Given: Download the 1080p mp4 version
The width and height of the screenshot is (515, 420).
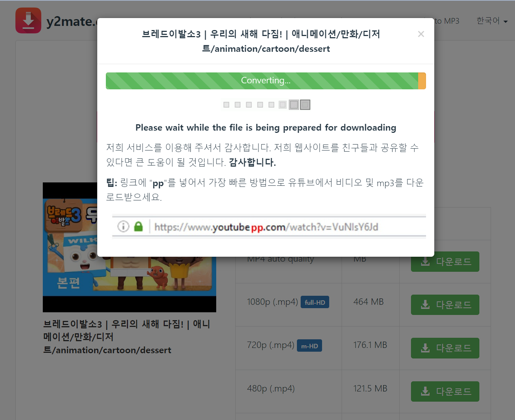Looking at the screenshot, I should [x=445, y=305].
